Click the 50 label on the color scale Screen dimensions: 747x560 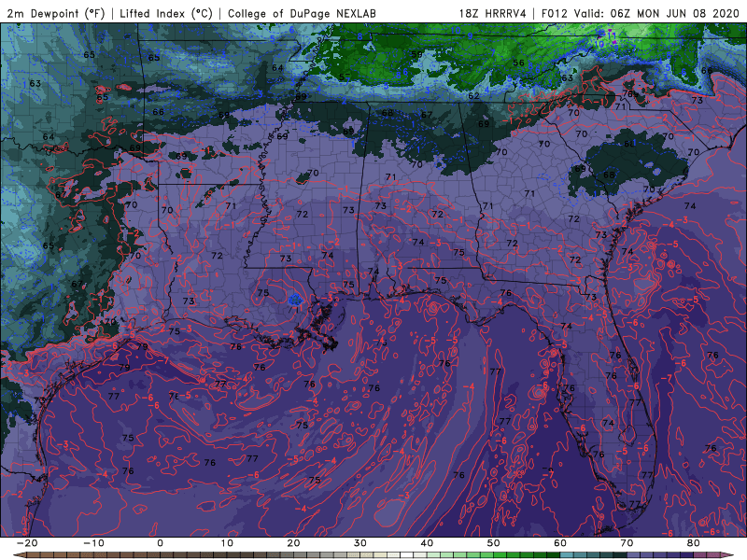[x=494, y=543]
